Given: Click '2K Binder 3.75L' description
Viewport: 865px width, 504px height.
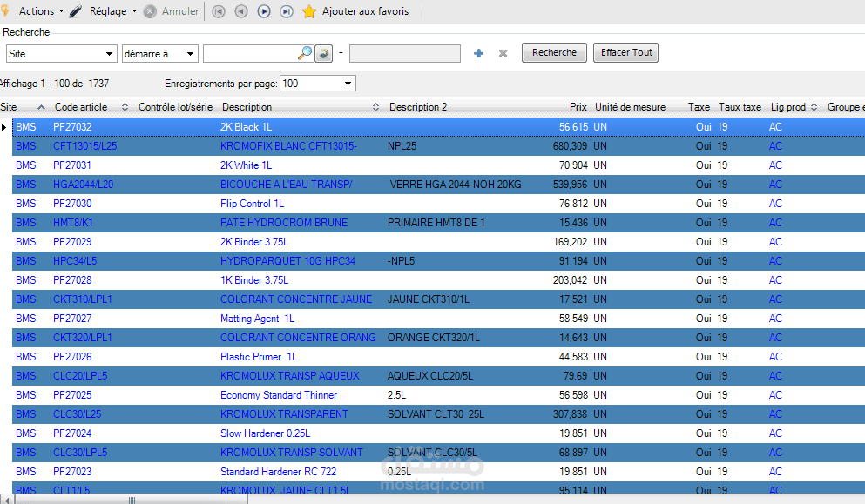Looking at the screenshot, I should pyautogui.click(x=254, y=242).
